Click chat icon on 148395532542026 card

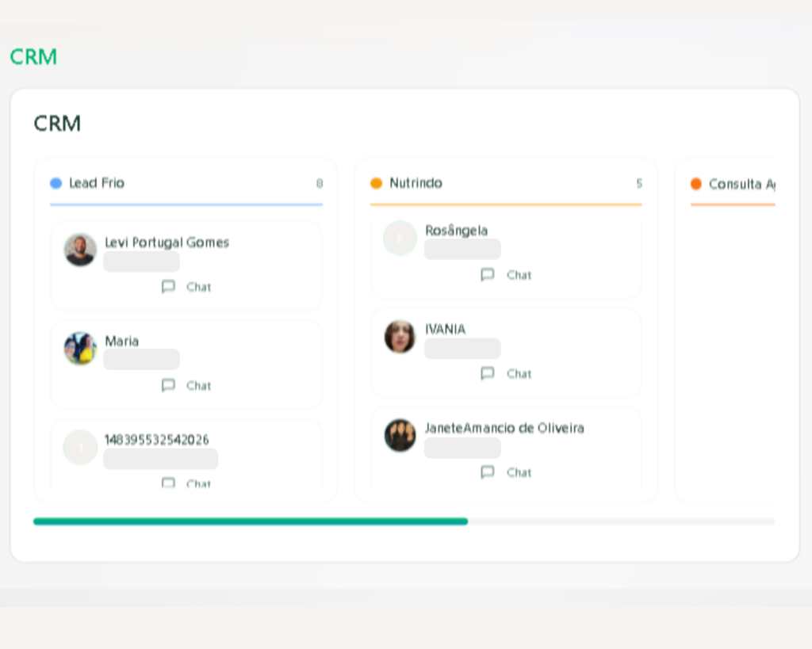click(168, 483)
